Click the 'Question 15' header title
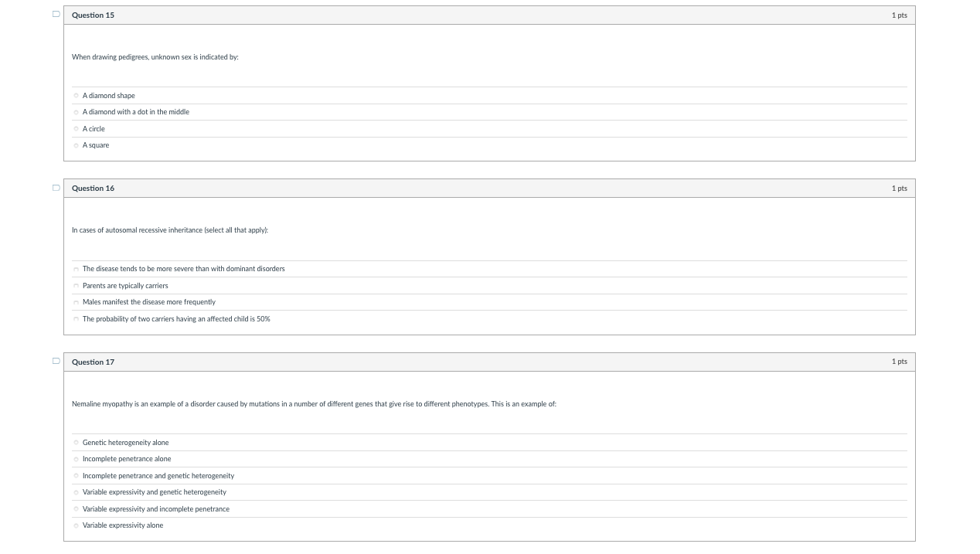The width and height of the screenshot is (980, 554). [x=93, y=15]
